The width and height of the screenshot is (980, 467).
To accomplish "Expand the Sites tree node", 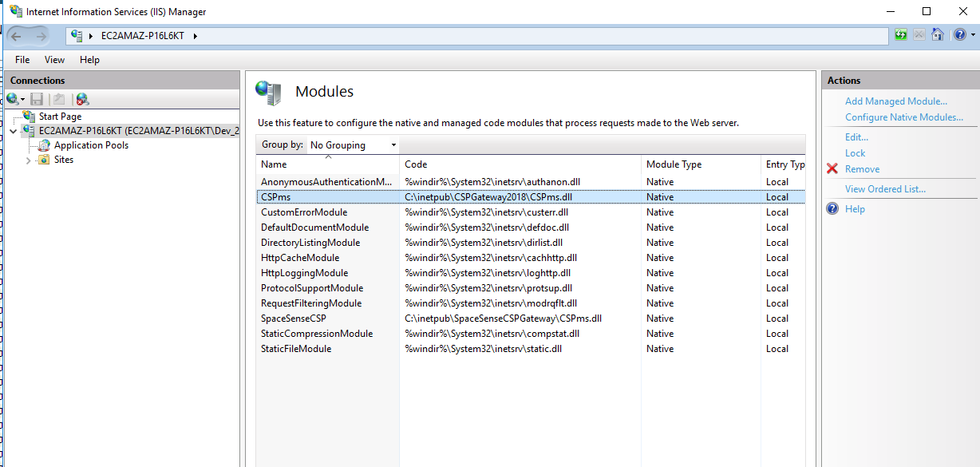I will coord(29,160).
